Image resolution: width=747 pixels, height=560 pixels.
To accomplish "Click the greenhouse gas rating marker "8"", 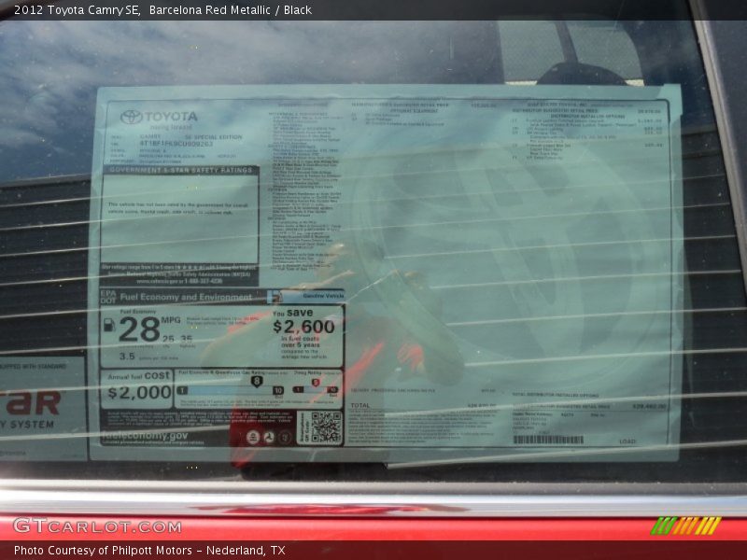I will (x=257, y=381).
